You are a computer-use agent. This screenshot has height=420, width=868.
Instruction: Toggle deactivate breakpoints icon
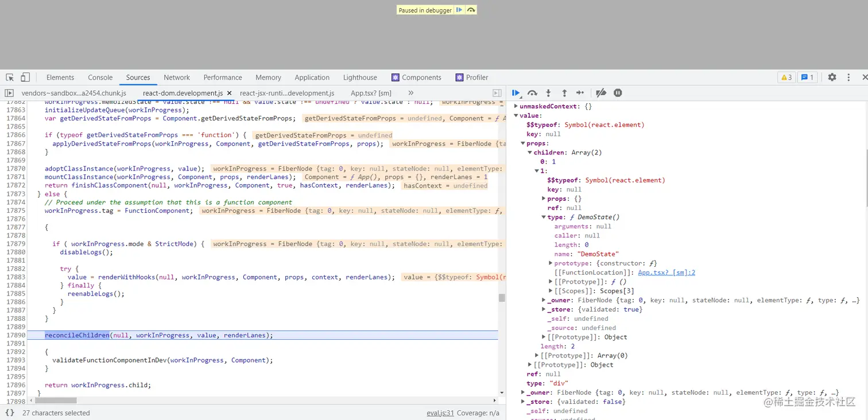(x=601, y=93)
